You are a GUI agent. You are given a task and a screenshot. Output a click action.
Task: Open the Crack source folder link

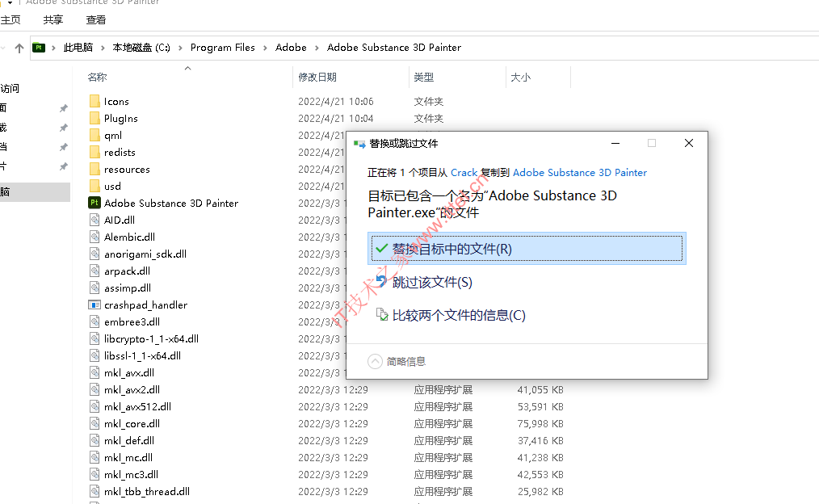point(464,173)
